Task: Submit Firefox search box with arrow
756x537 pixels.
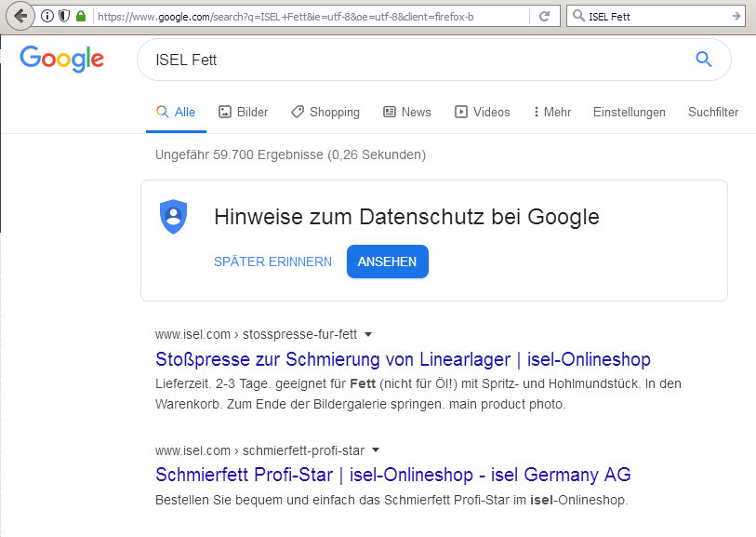Action: point(736,17)
